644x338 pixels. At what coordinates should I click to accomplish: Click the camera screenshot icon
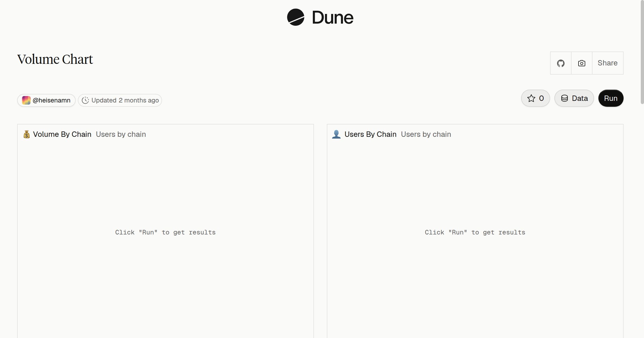click(x=581, y=63)
